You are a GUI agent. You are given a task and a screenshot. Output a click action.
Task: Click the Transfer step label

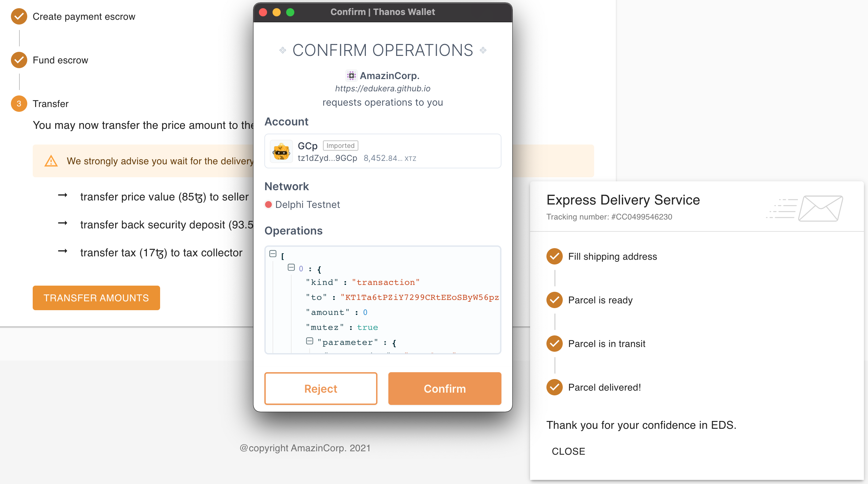pyautogui.click(x=50, y=104)
